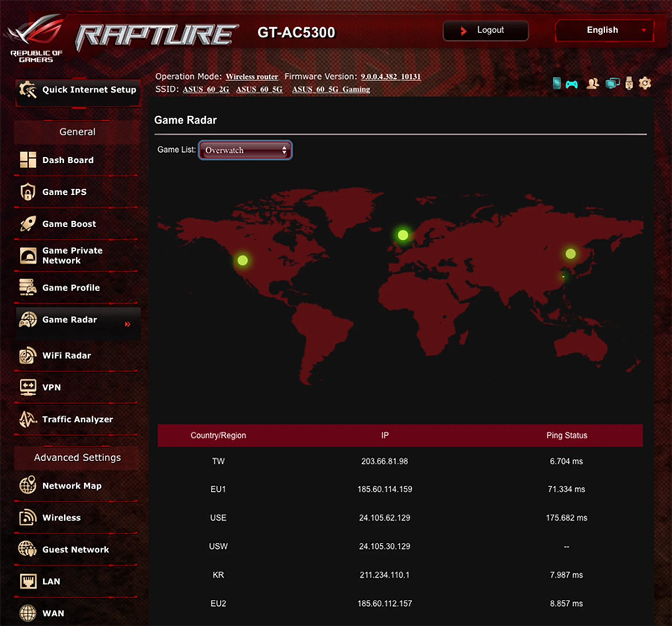The width and height of the screenshot is (672, 626).
Task: Click the mobile phone app status icon
Action: pos(556,83)
